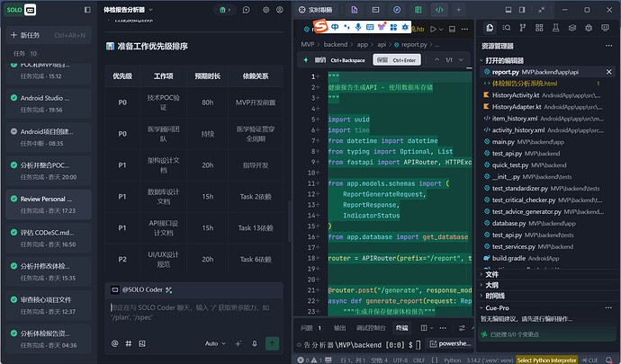Open 资源管理器 more actions ellipsis
Screen dimensions: 621x364
coord(608,46)
